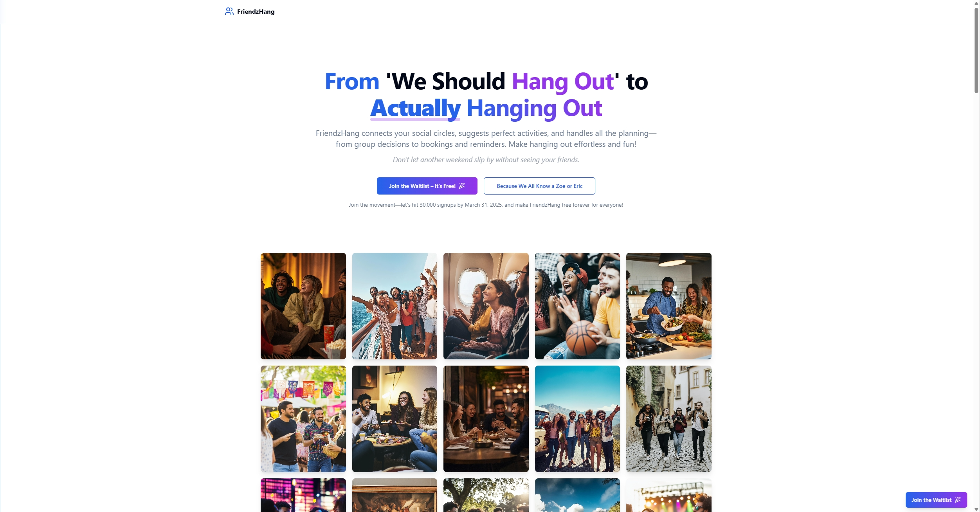Open the cobblestone street walking photo
980x512 pixels.
pos(669,419)
